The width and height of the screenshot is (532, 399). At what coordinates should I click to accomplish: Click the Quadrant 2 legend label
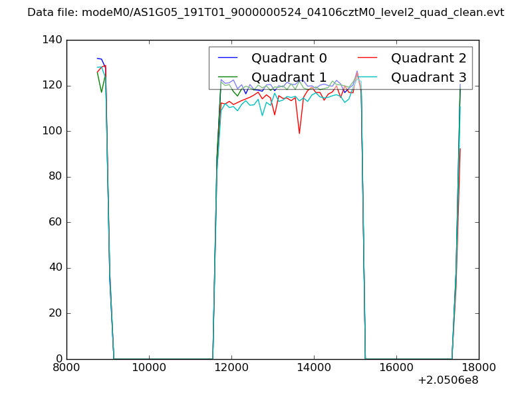[x=428, y=58]
